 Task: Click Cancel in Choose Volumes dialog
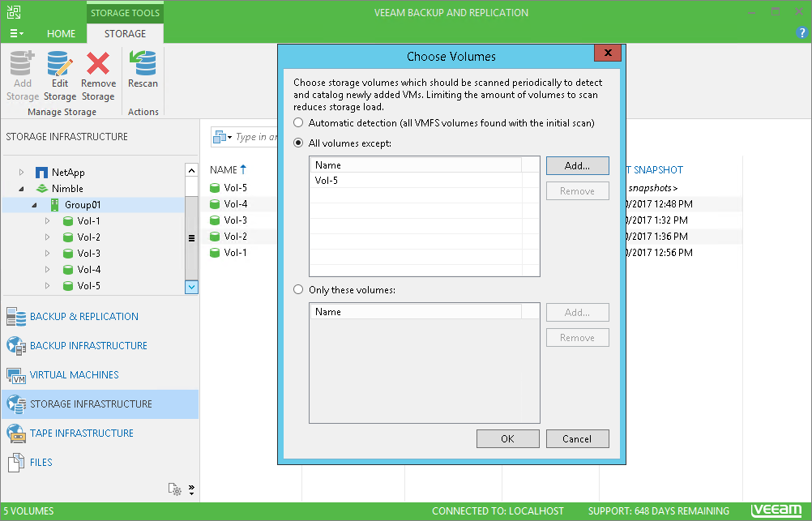578,438
